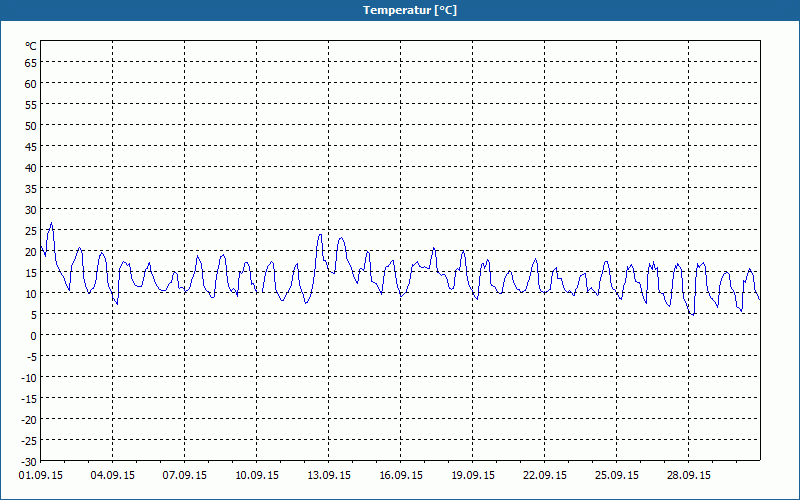Click the 10 value on temperature axis
The height and width of the screenshot is (500, 800).
[x=31, y=294]
